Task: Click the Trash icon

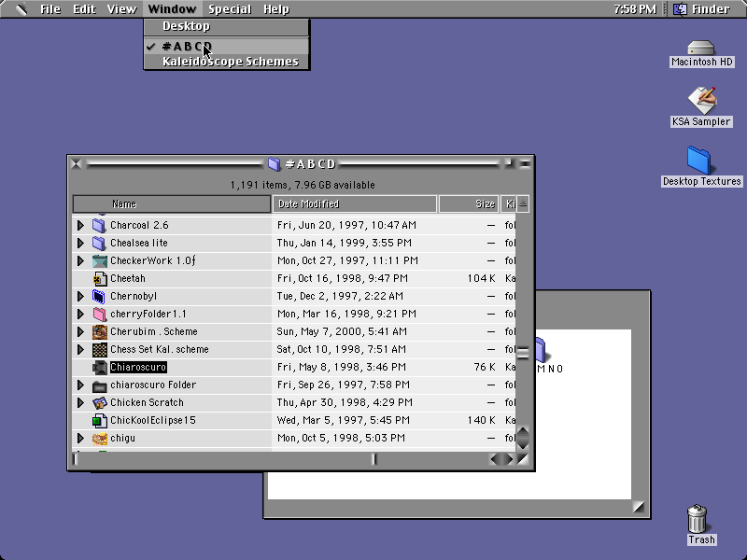Action: pyautogui.click(x=697, y=519)
